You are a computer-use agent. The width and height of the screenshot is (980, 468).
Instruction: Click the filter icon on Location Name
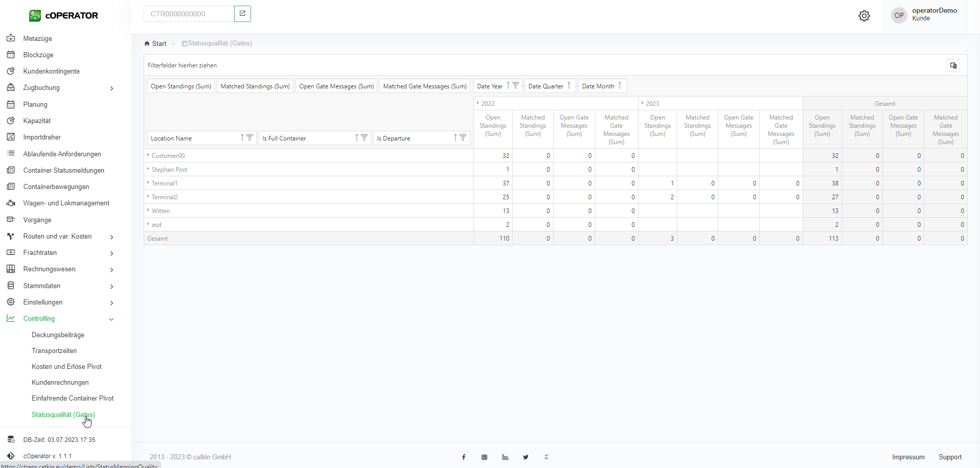coord(249,138)
